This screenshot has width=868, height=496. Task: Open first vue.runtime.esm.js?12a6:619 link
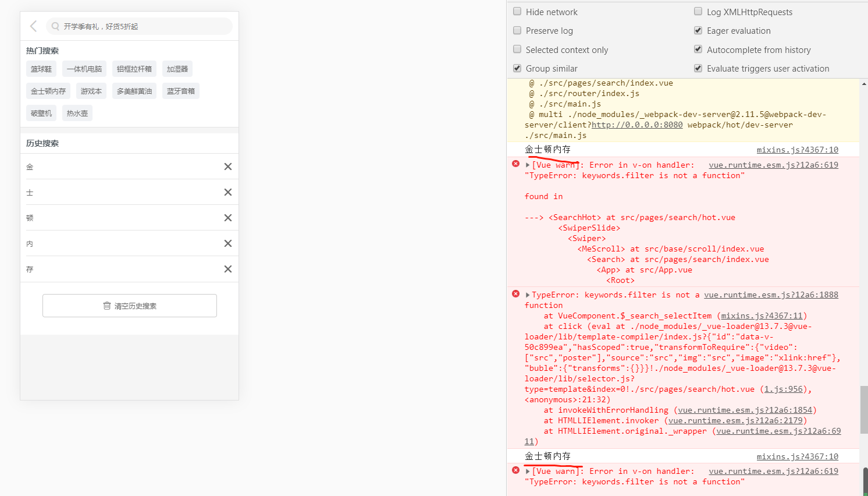[x=773, y=165]
